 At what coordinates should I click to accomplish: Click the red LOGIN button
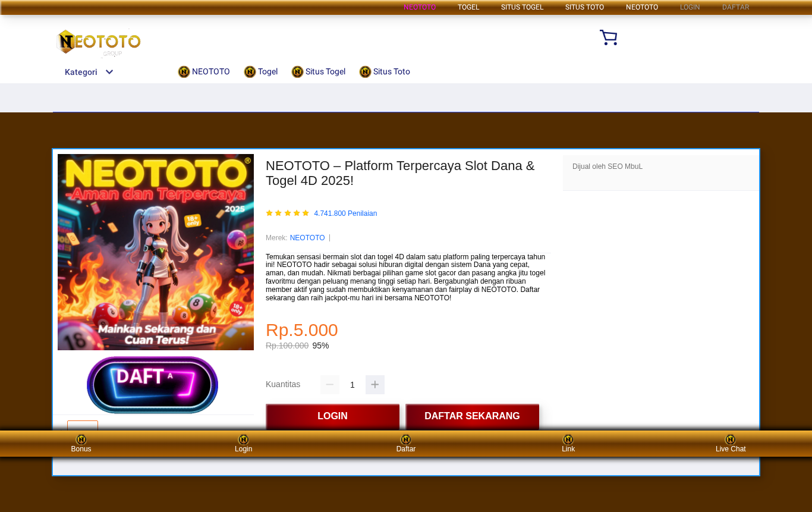pyautogui.click(x=333, y=416)
